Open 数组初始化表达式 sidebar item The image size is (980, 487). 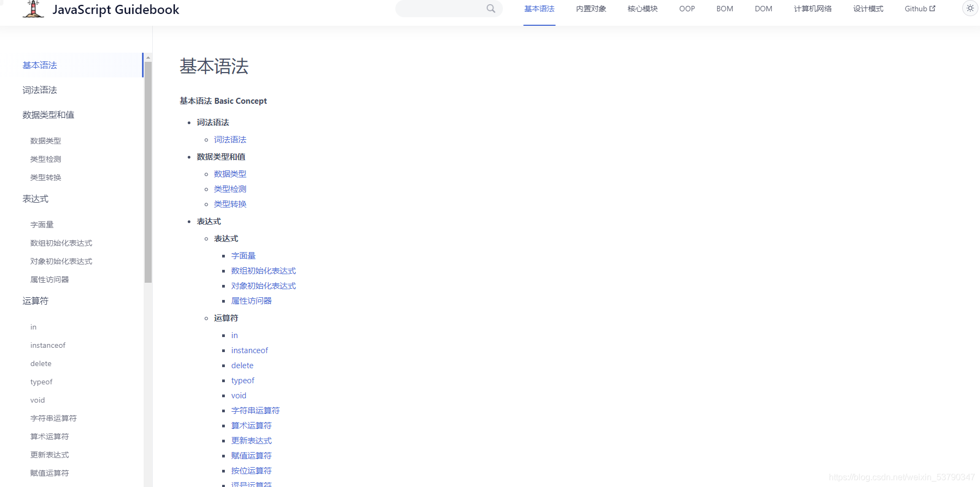61,243
